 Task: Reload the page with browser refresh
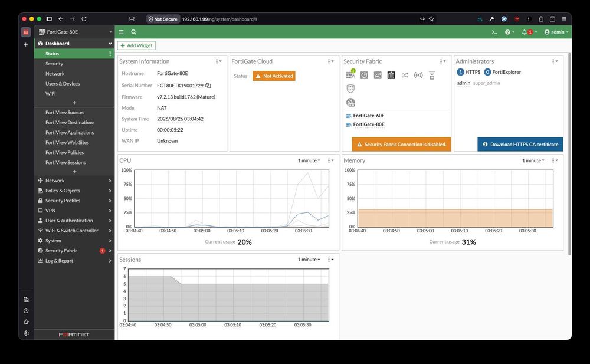(x=84, y=19)
